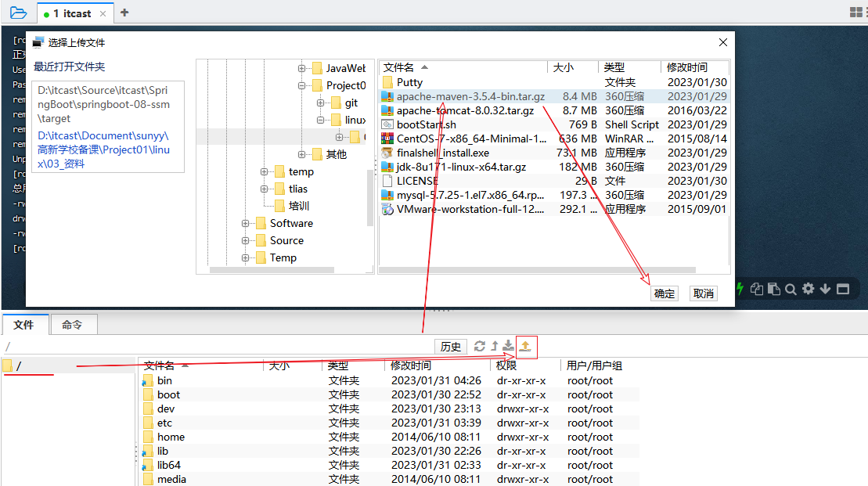
Task: Click the green lightning quick command icon
Action: click(740, 289)
